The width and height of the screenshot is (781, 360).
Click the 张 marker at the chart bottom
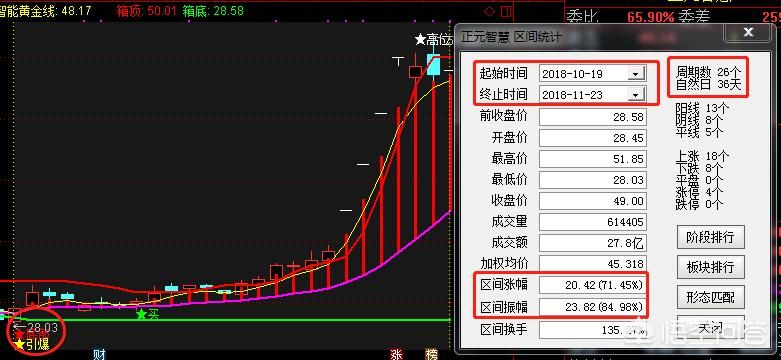pos(396,355)
